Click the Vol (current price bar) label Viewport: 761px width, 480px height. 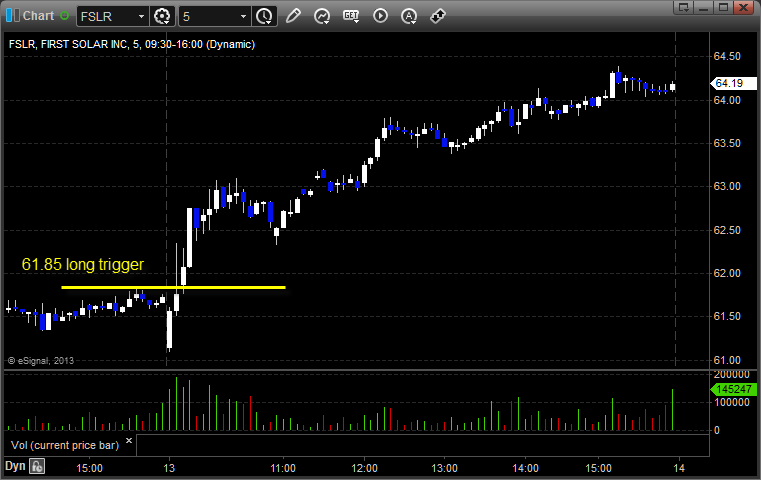click(x=65, y=445)
